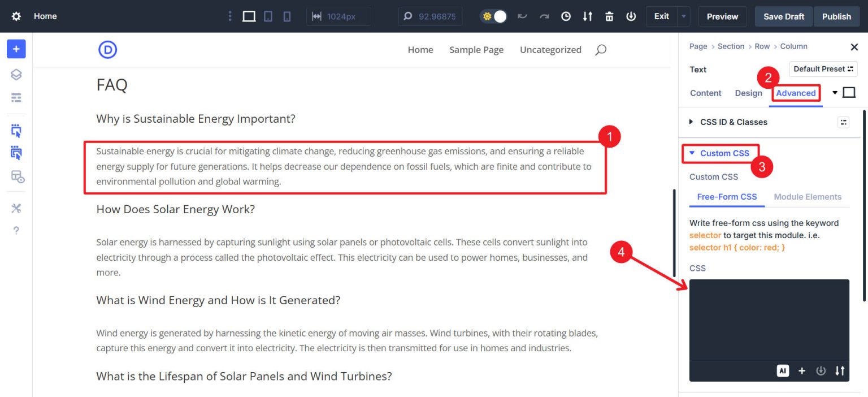Viewport: 868px width, 397px height.
Task: Click the trash icon to clear the layout
Action: (x=609, y=16)
